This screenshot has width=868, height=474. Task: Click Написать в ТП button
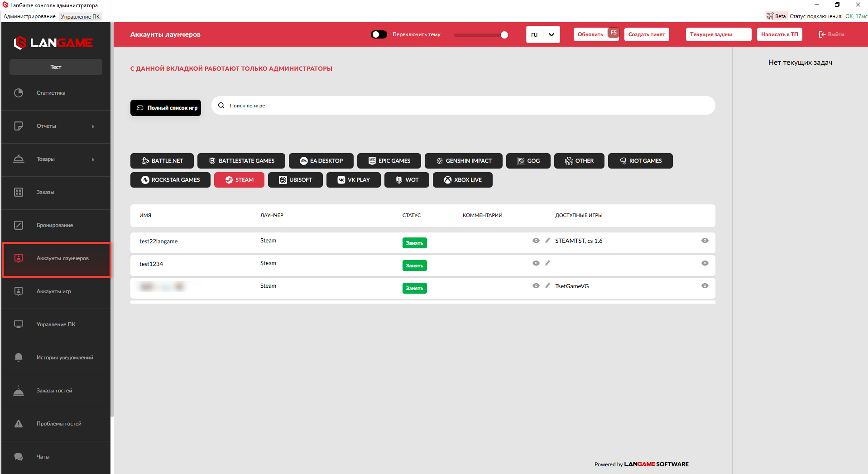780,34
